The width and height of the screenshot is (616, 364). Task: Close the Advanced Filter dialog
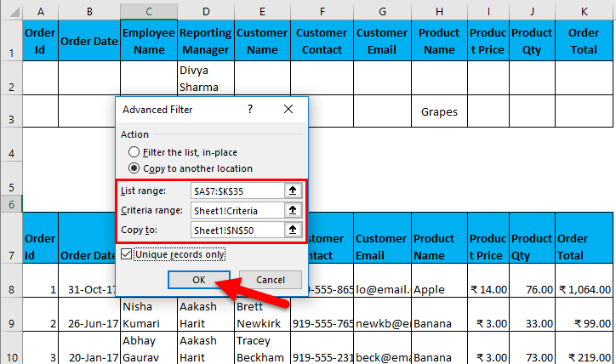click(x=288, y=109)
